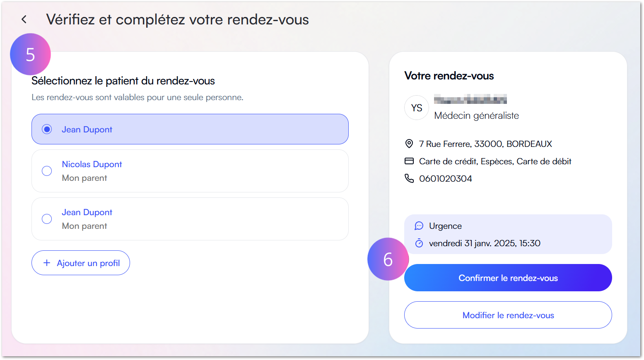Confirm the appointment with Confirmer le rendez-vous
The height and width of the screenshot is (360, 644).
point(508,278)
